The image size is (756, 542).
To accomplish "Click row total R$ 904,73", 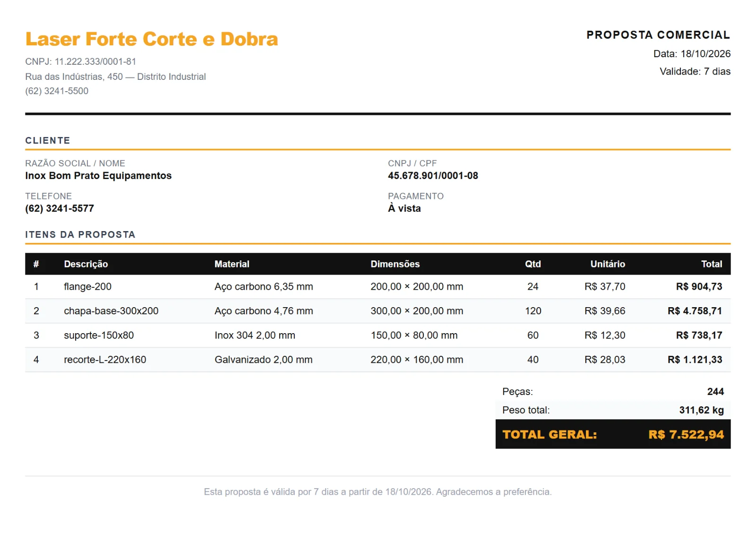I will click(699, 286).
